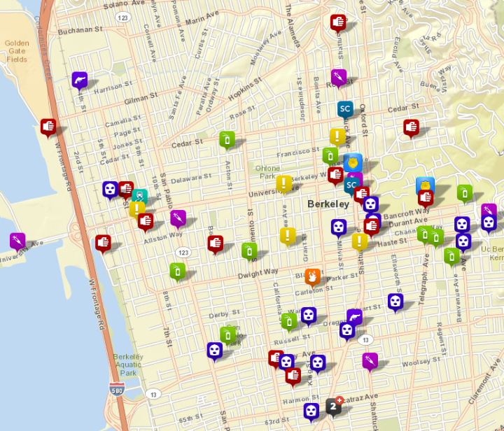This screenshot has height=431, width=504.
Task: Select the yellow exclamation marker on University Ave
Action: [283, 184]
